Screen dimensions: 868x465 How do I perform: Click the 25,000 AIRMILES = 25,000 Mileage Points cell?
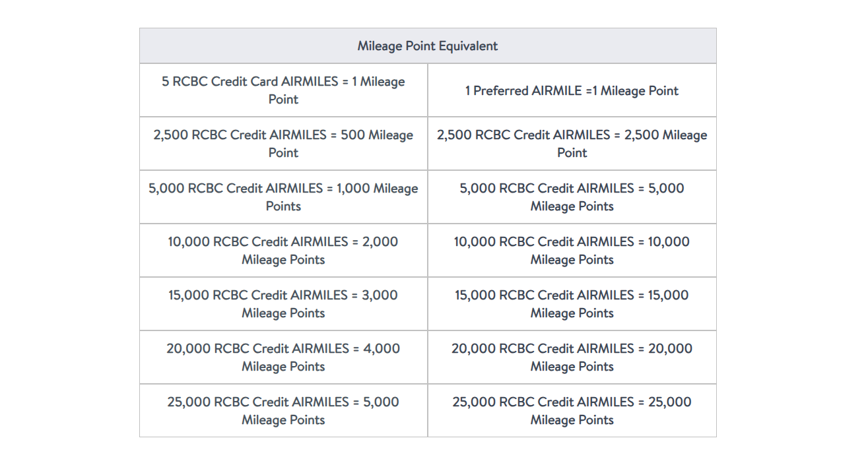[572, 411]
